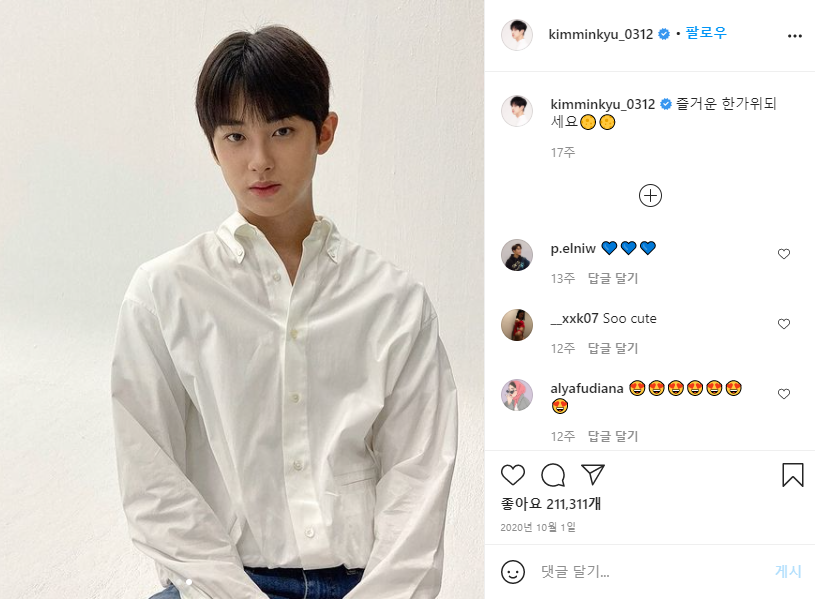Open alyafudiana's profile avatar

(517, 395)
